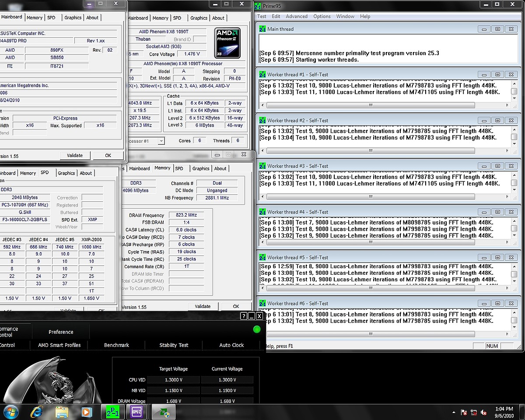The height and width of the screenshot is (420, 525).
Task: Click OK in the ASUSTeK mainboard window
Action: pos(108,155)
